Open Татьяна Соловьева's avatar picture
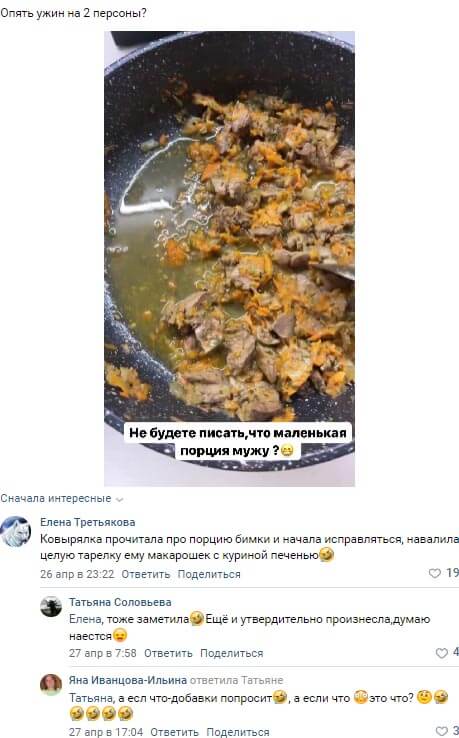 pos(51,607)
